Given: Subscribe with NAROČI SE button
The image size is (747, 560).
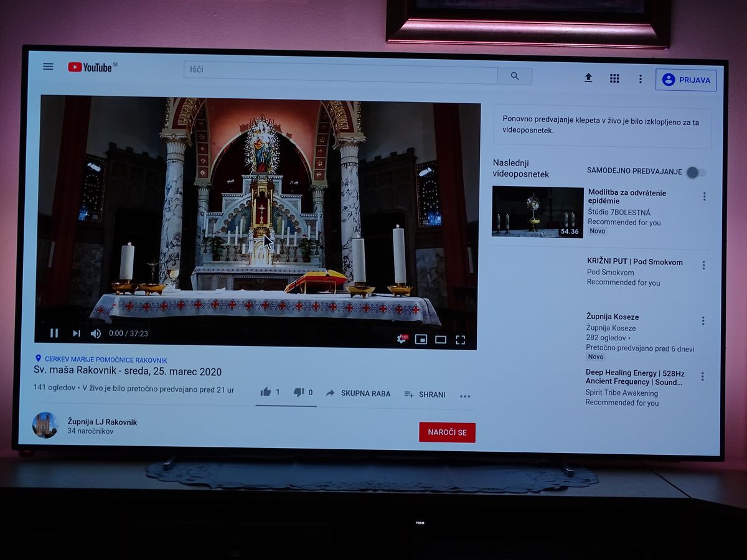Looking at the screenshot, I should coord(447,432).
